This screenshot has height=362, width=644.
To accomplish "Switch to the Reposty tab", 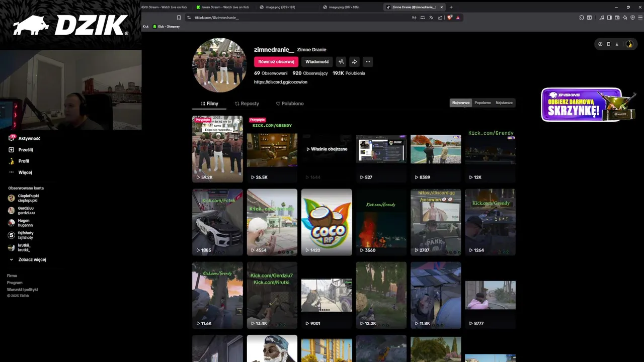I will 247,104.
